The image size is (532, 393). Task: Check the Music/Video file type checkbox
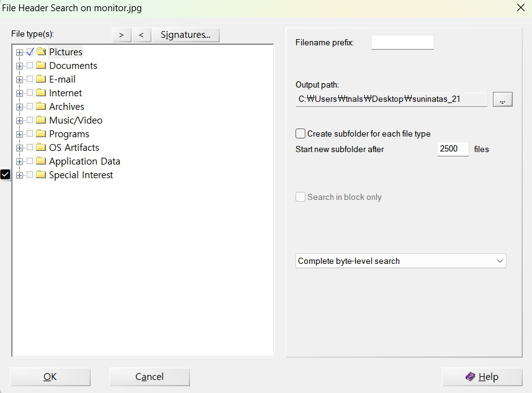point(30,120)
